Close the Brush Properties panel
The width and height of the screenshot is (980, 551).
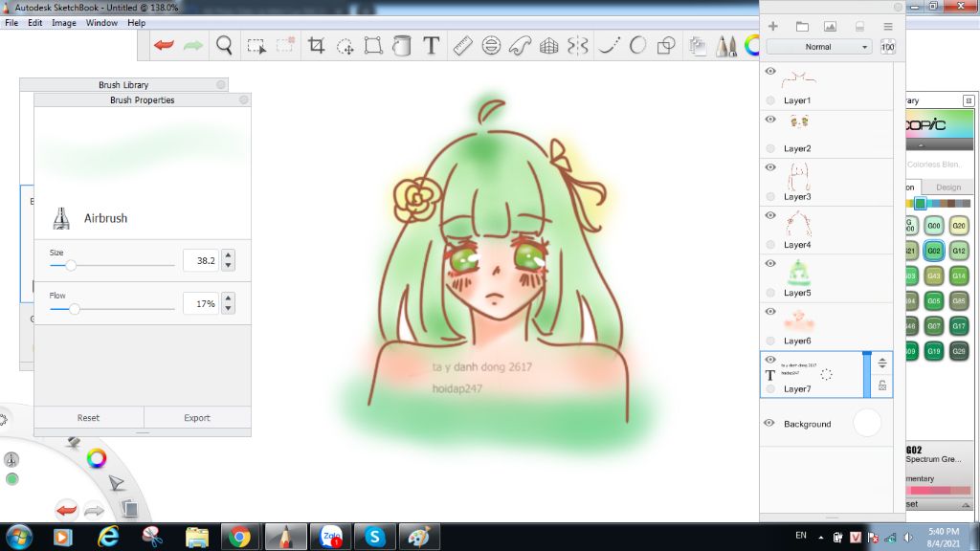pos(244,99)
